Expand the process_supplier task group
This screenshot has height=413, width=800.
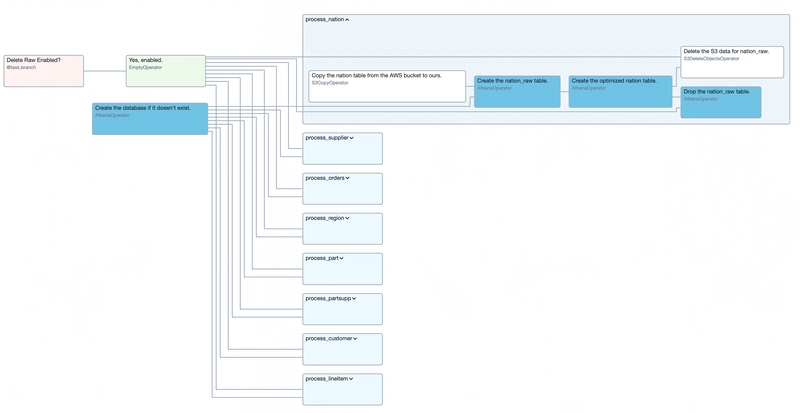tap(352, 138)
